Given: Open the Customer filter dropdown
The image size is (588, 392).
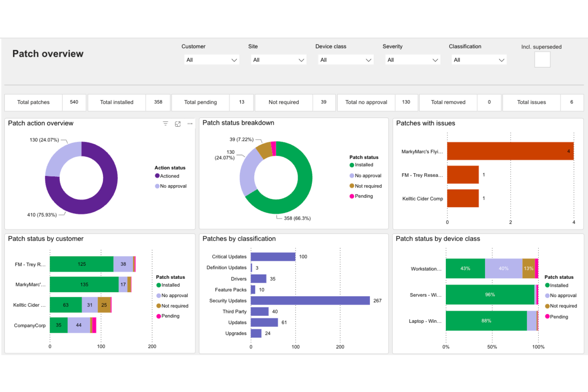Looking at the screenshot, I should 211,60.
